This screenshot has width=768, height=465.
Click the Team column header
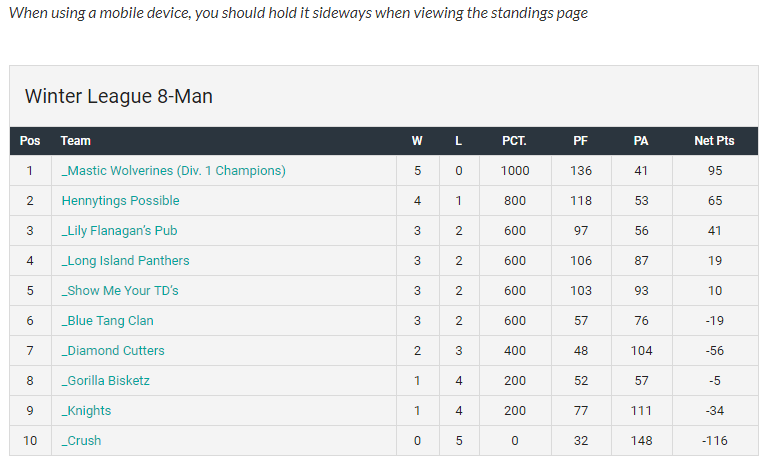(76, 141)
